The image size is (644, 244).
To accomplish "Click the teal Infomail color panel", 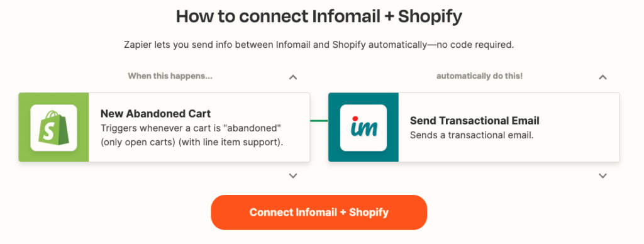I will (x=363, y=127).
